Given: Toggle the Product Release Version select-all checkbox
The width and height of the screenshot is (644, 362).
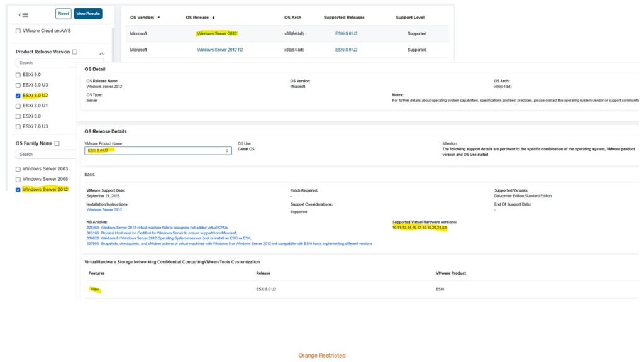Looking at the screenshot, I should tap(75, 52).
